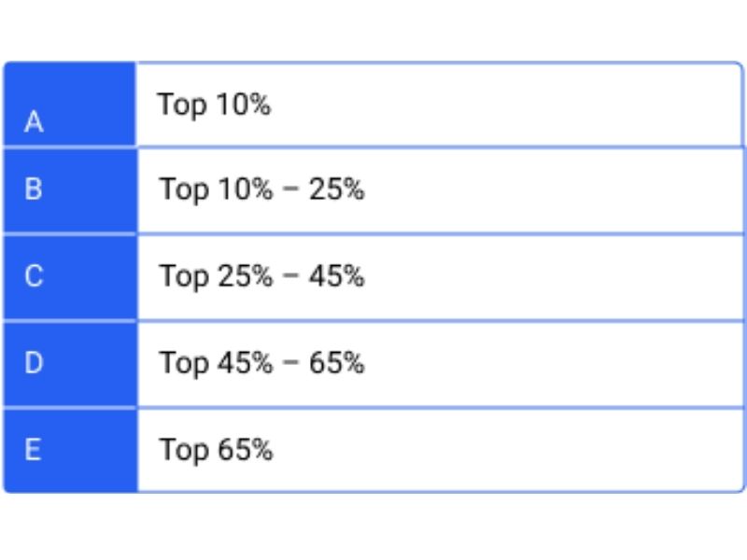Viewport: 747px width, 560px height.
Task: Select the blue grade D cell
Action: [70, 363]
